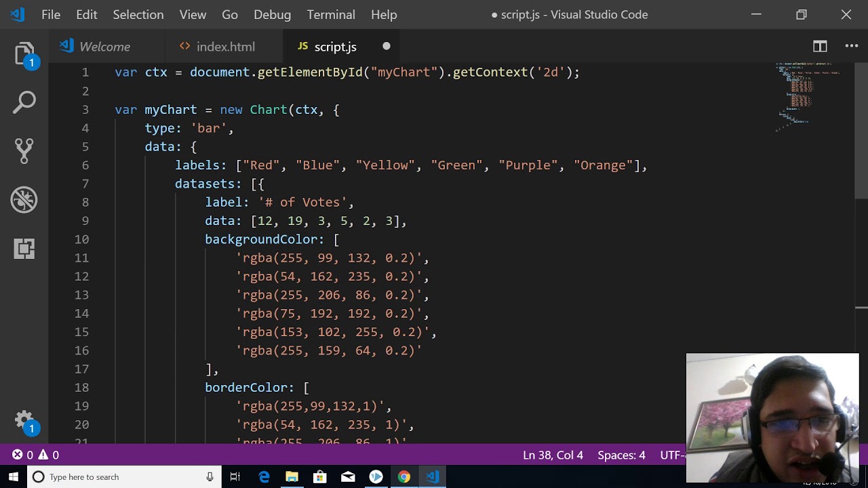Open the Debug view icon
This screenshot has height=488, width=868.
[x=24, y=199]
